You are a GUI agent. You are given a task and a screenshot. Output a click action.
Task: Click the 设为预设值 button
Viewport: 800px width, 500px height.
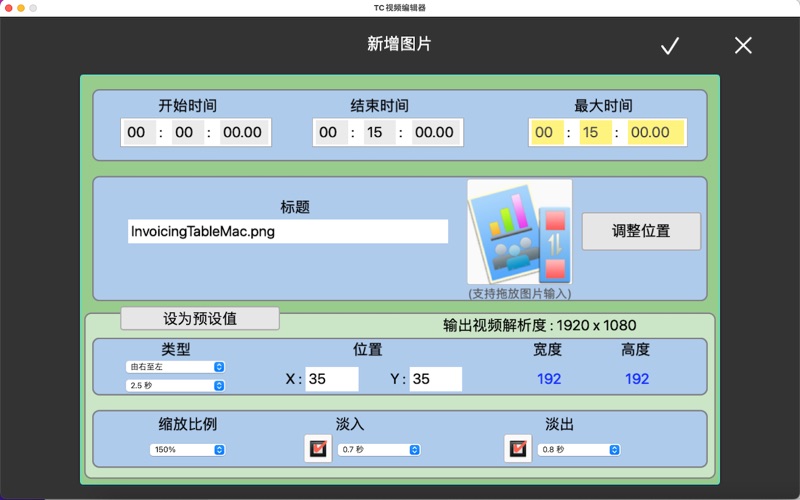click(x=199, y=318)
